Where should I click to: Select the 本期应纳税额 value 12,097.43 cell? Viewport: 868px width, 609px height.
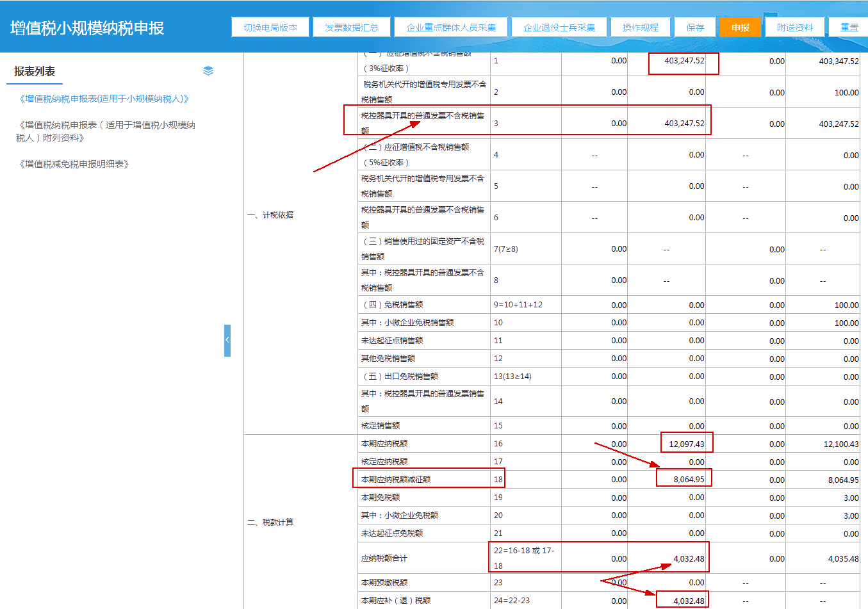pyautogui.click(x=686, y=442)
